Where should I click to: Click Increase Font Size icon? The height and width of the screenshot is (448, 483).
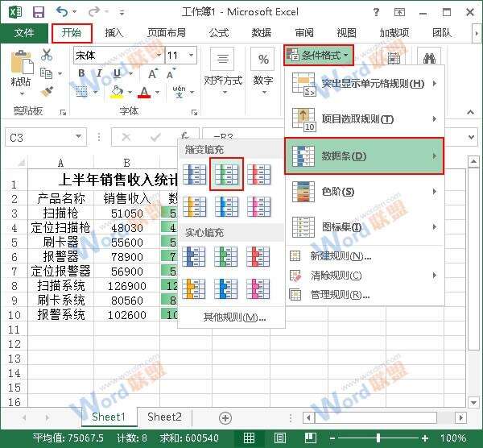coord(153,73)
